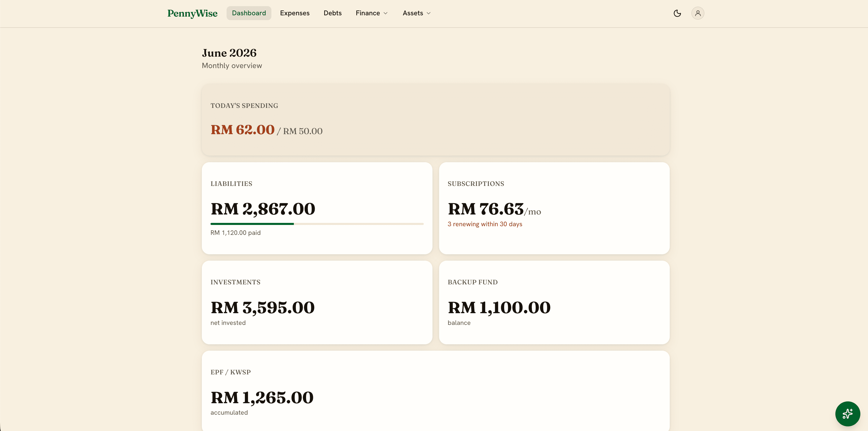
Task: Open the Subscriptions card heading
Action: coord(476,184)
